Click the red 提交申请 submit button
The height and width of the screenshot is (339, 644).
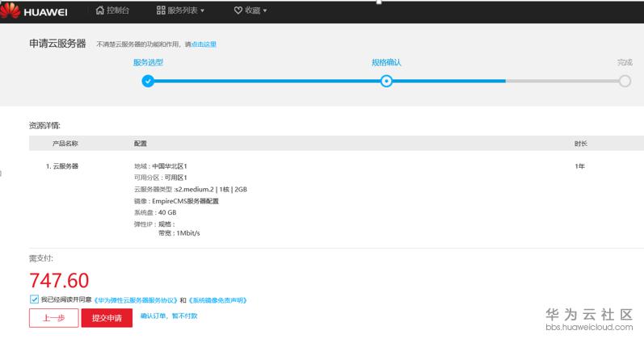pos(107,318)
